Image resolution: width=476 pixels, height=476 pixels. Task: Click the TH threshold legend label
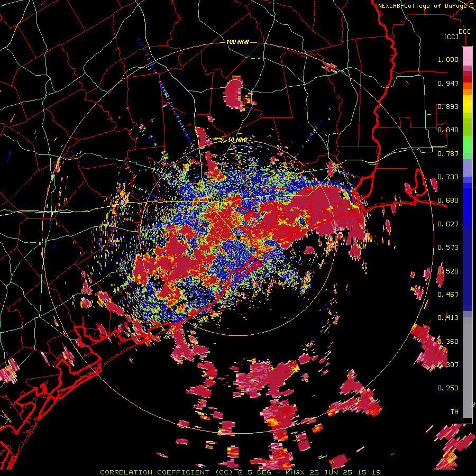(x=454, y=412)
